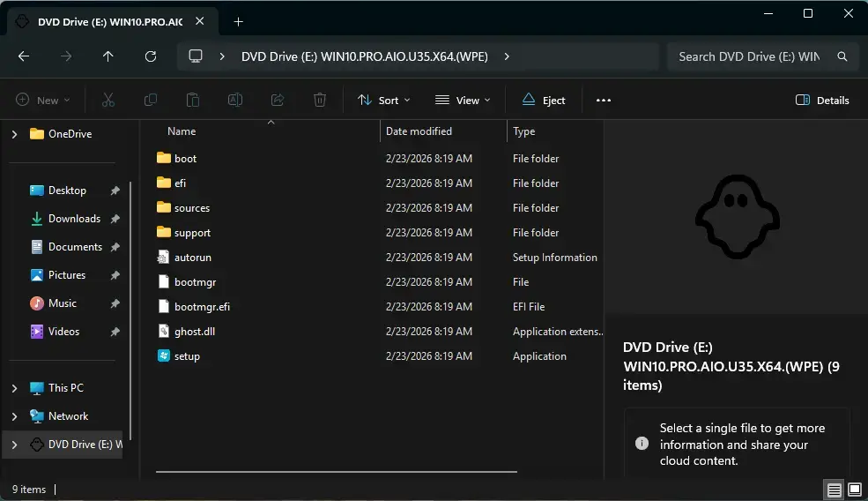
Task: Toggle the Details pane button
Action: pyautogui.click(x=822, y=101)
